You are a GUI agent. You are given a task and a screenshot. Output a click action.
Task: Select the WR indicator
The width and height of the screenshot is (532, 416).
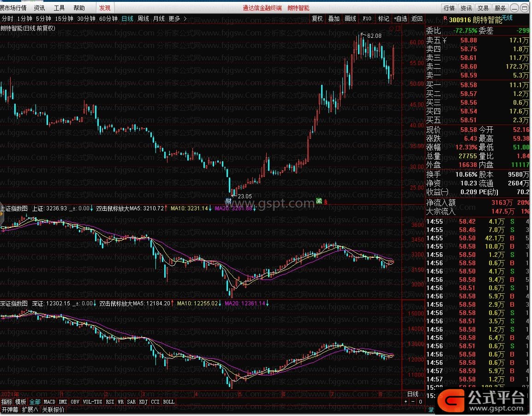[x=121, y=402]
